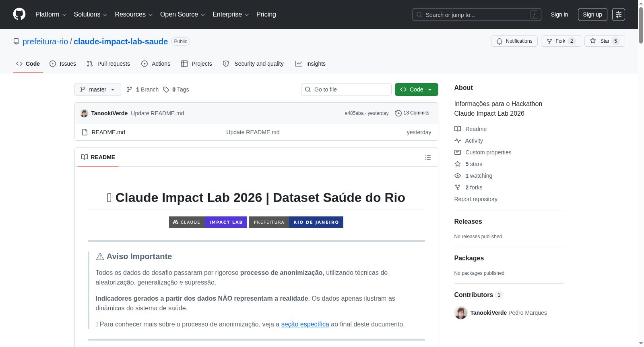644x347 pixels.
Task: Open the Packages heading link
Action: click(x=469, y=258)
